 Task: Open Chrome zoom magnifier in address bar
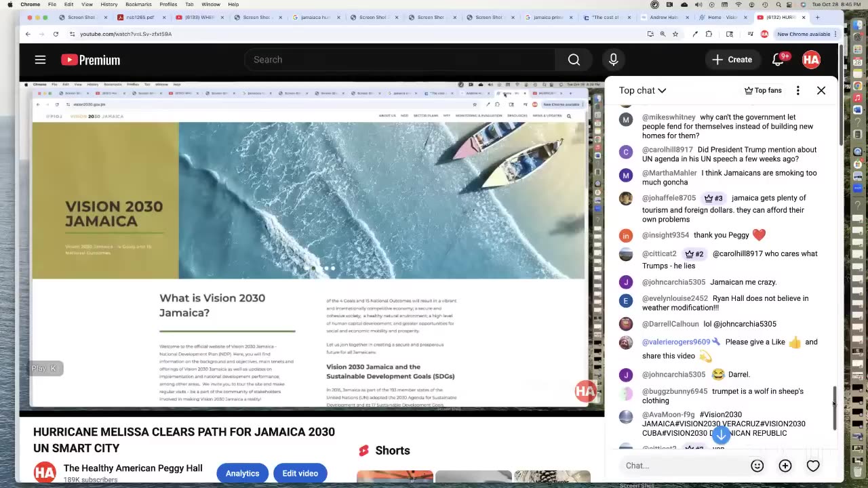(x=663, y=34)
